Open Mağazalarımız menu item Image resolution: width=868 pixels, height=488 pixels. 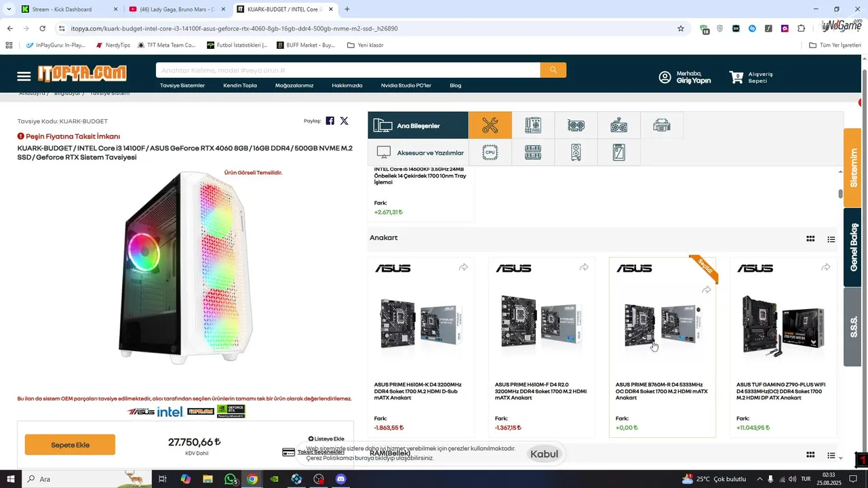tap(294, 85)
